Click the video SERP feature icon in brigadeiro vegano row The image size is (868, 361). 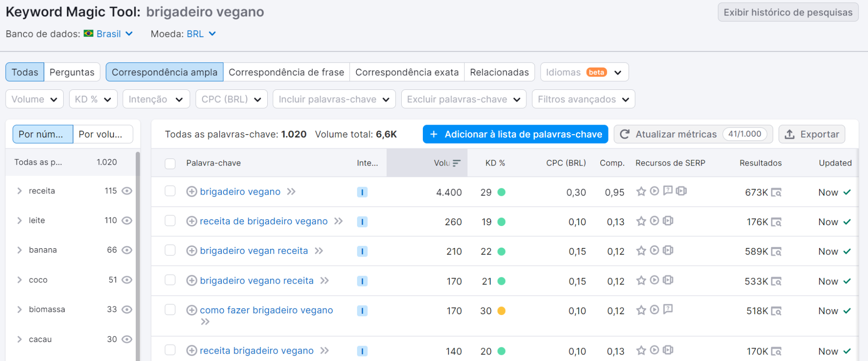(x=654, y=191)
